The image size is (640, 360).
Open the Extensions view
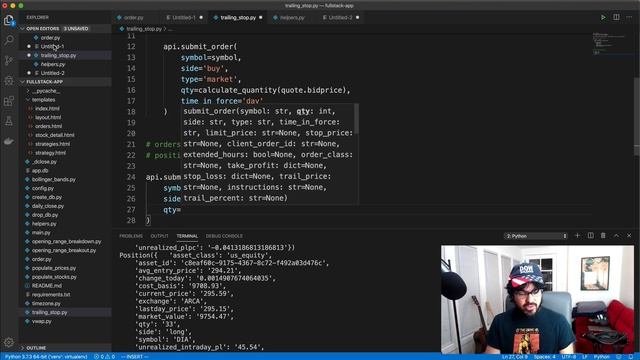coord(9,101)
